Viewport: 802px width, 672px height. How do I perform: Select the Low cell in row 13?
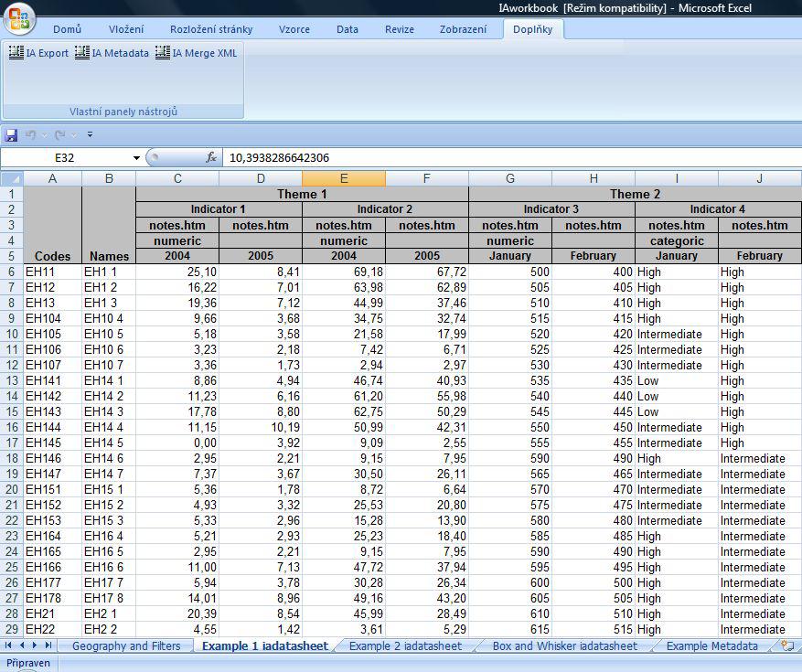pyautogui.click(x=676, y=380)
